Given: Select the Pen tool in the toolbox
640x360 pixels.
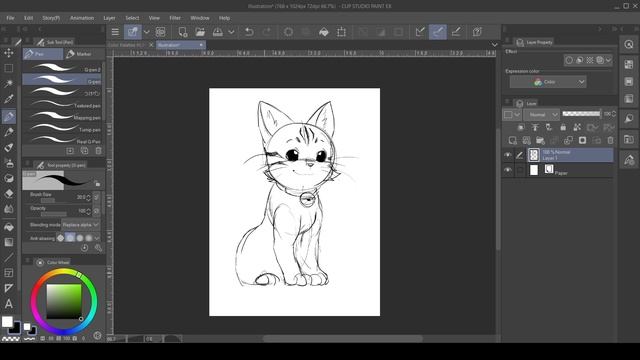Looking at the screenshot, I should [x=9, y=116].
